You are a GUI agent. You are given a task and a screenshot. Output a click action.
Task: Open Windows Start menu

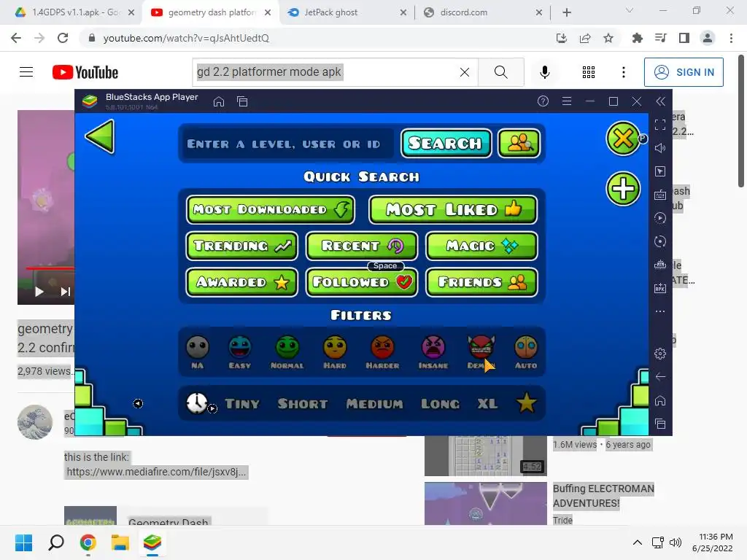click(23, 542)
